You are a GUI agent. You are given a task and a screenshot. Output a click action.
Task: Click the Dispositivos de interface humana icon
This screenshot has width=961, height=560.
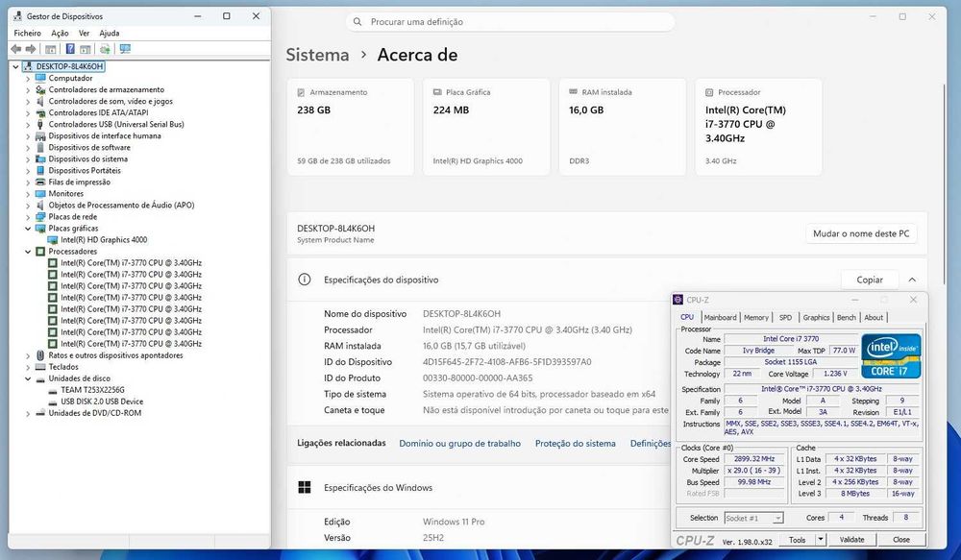tap(40, 136)
